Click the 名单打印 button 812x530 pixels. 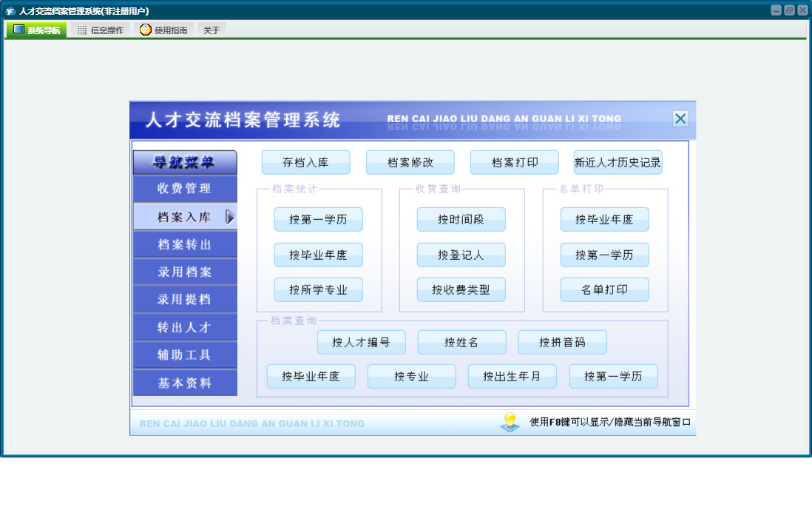click(604, 289)
